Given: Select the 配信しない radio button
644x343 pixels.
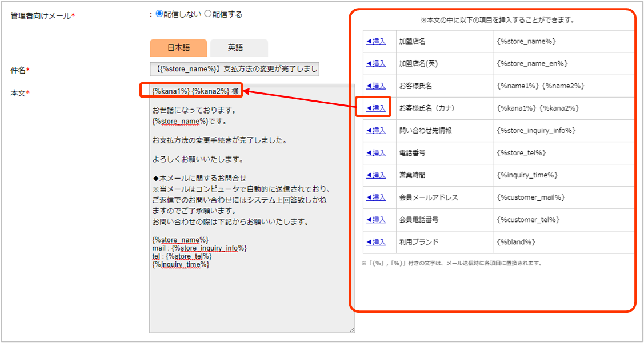Looking at the screenshot, I should coord(159,14).
